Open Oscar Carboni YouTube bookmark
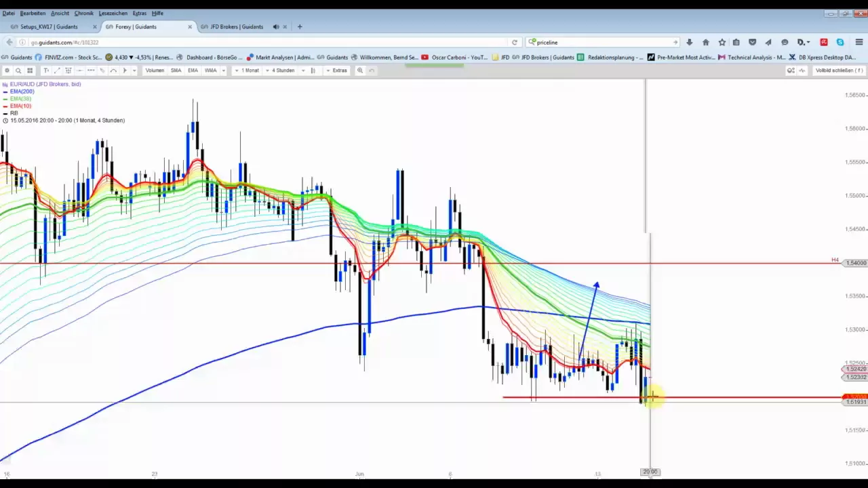 coord(454,57)
